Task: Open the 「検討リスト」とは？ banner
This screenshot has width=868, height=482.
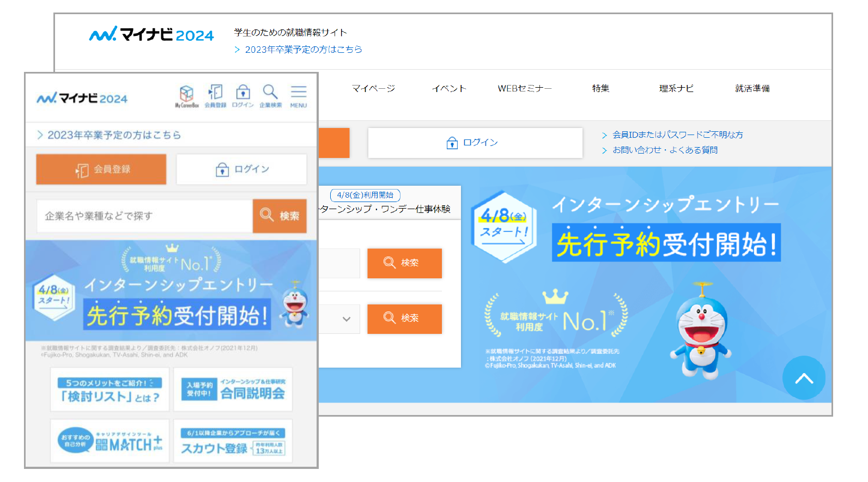Action: (110, 389)
